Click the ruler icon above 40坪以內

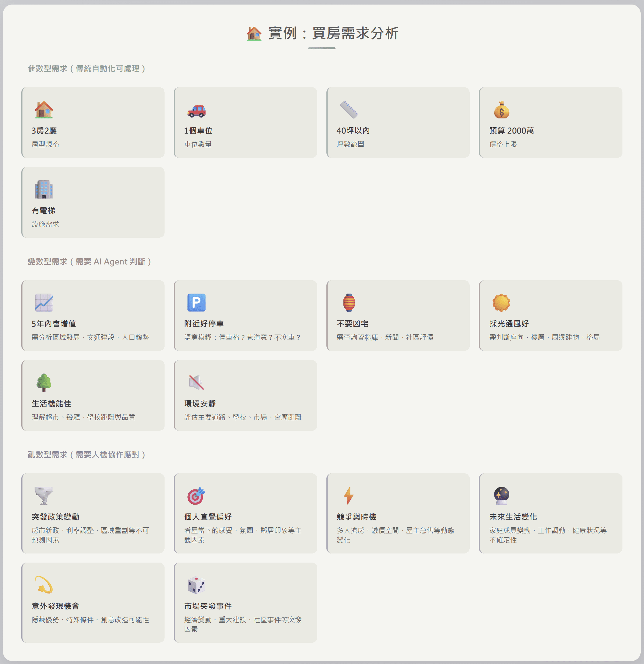(349, 110)
